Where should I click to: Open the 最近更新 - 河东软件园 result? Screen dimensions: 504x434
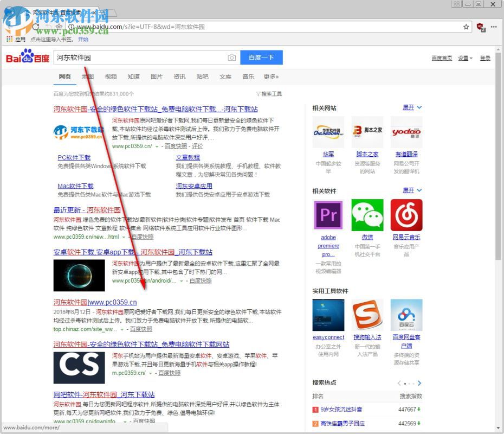tap(87, 210)
